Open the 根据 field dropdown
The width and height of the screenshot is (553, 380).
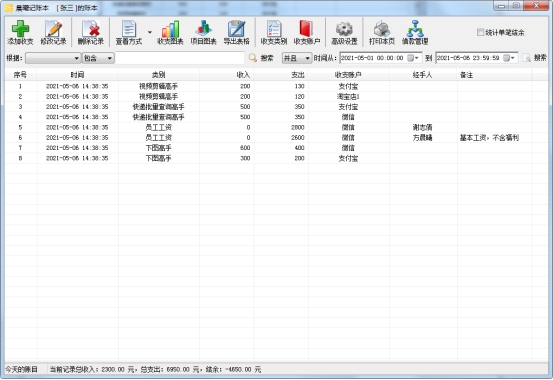(x=53, y=58)
